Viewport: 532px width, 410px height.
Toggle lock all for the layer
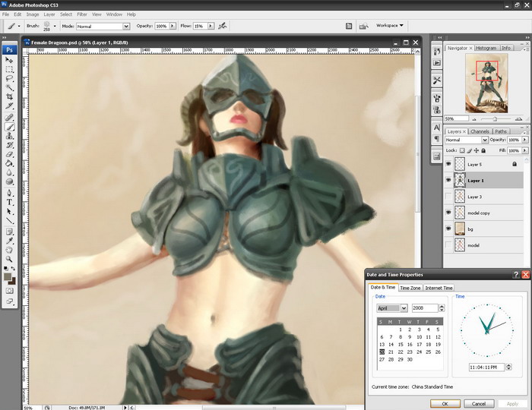(x=483, y=150)
